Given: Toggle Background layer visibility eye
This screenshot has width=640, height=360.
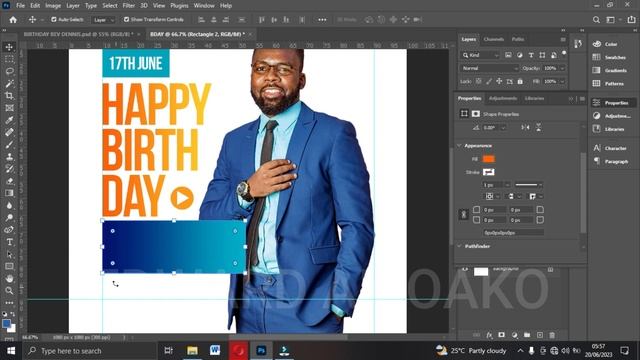Looking at the screenshot, I should click(x=464, y=269).
